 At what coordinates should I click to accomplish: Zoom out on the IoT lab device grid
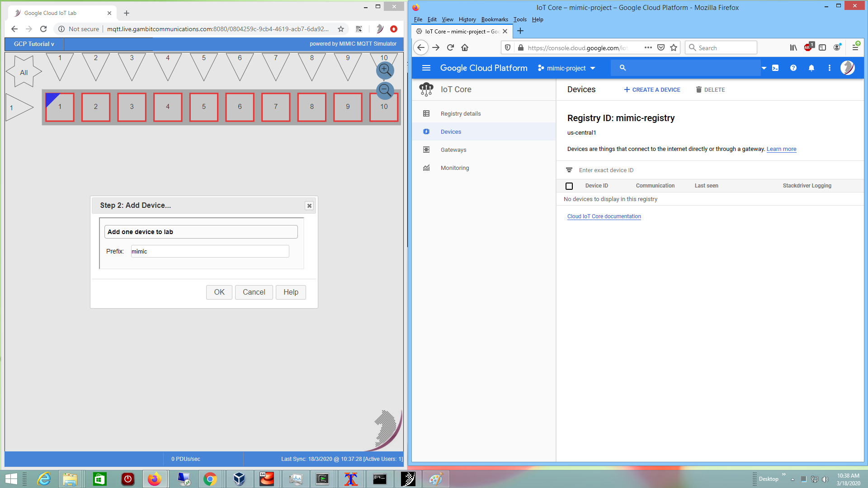click(x=385, y=90)
